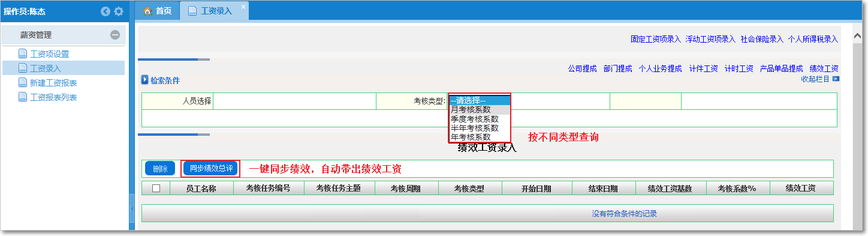This screenshot has width=868, height=236.
Task: Select --请选择-- in 考核类型 dropdown
Action: pyautogui.click(x=480, y=101)
